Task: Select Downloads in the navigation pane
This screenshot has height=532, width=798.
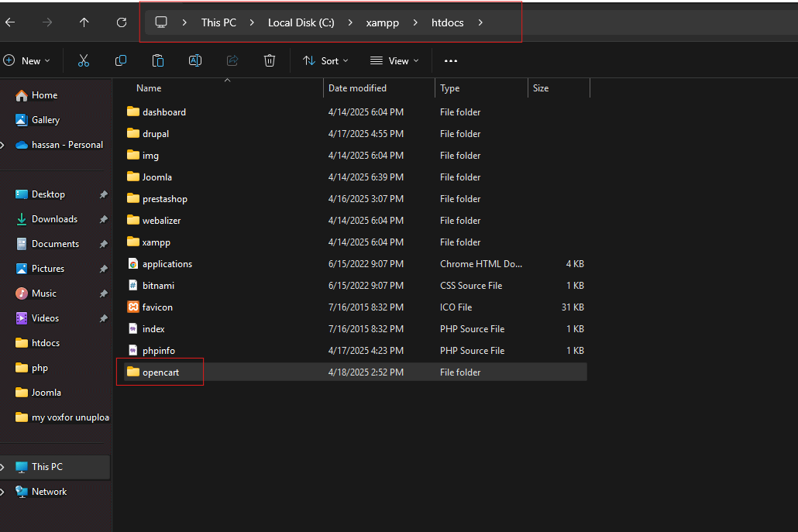Action: (54, 219)
